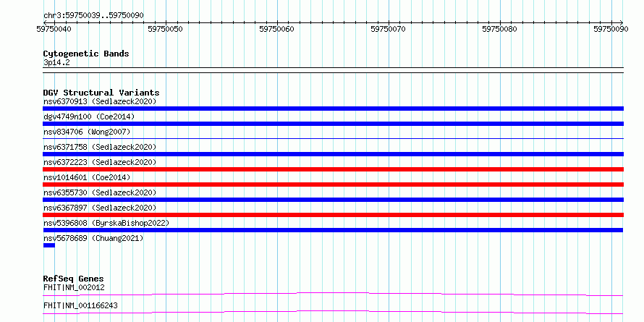This screenshot has width=644, height=322.
Task: Click ruler tick label 59750060
Action: (277, 29)
